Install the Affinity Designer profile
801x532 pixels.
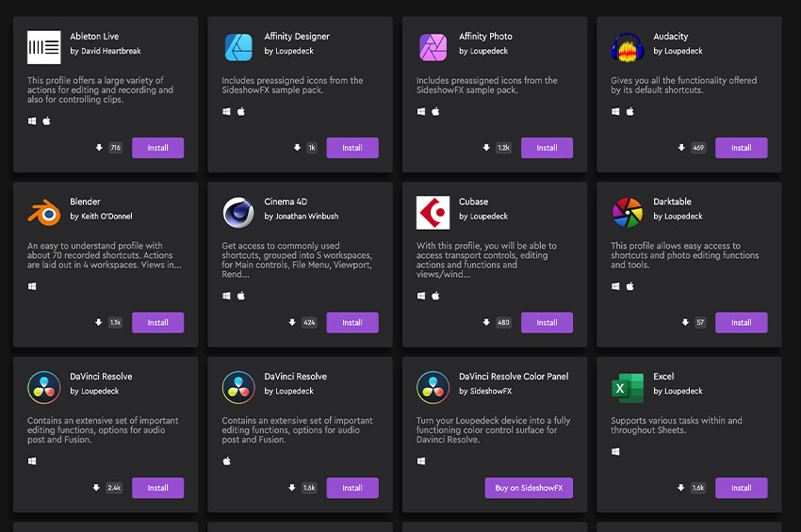point(352,148)
